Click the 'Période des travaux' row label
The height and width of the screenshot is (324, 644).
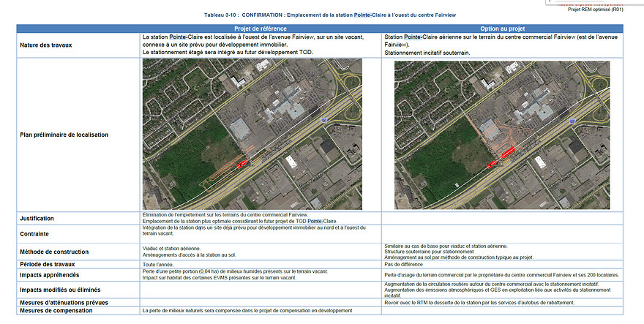pyautogui.click(x=48, y=265)
